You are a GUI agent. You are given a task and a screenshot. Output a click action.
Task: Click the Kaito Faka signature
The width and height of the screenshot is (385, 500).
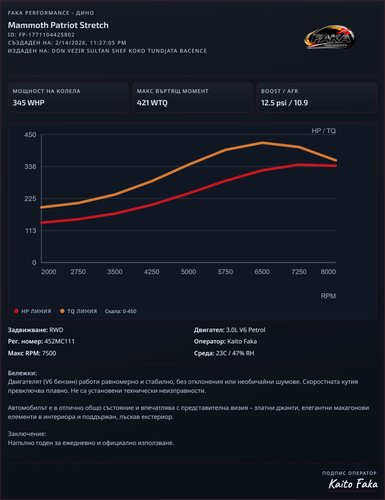(353, 484)
